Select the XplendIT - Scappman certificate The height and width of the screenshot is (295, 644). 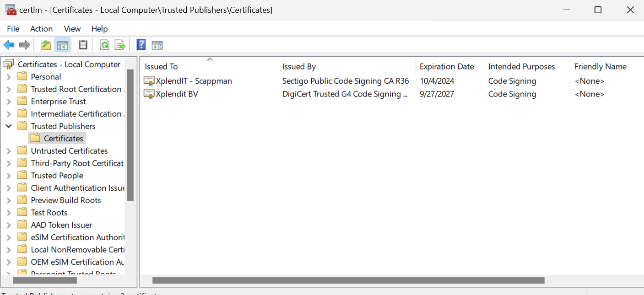click(x=193, y=81)
